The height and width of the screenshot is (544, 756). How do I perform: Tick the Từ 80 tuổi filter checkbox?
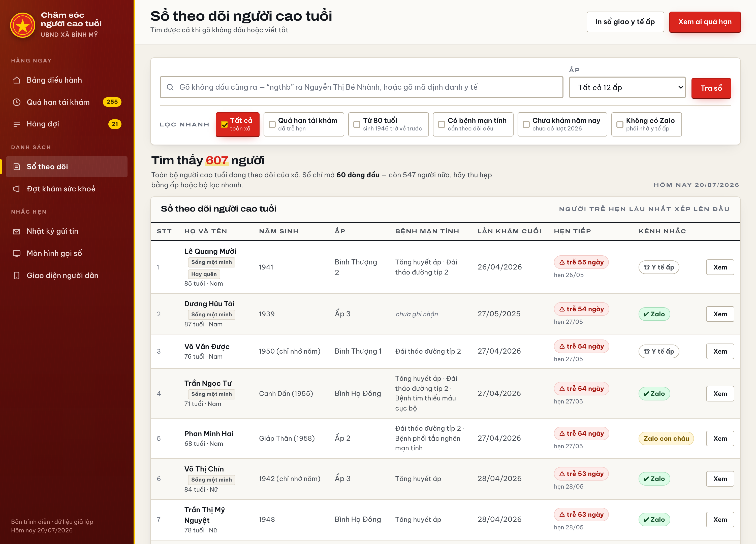(x=357, y=124)
